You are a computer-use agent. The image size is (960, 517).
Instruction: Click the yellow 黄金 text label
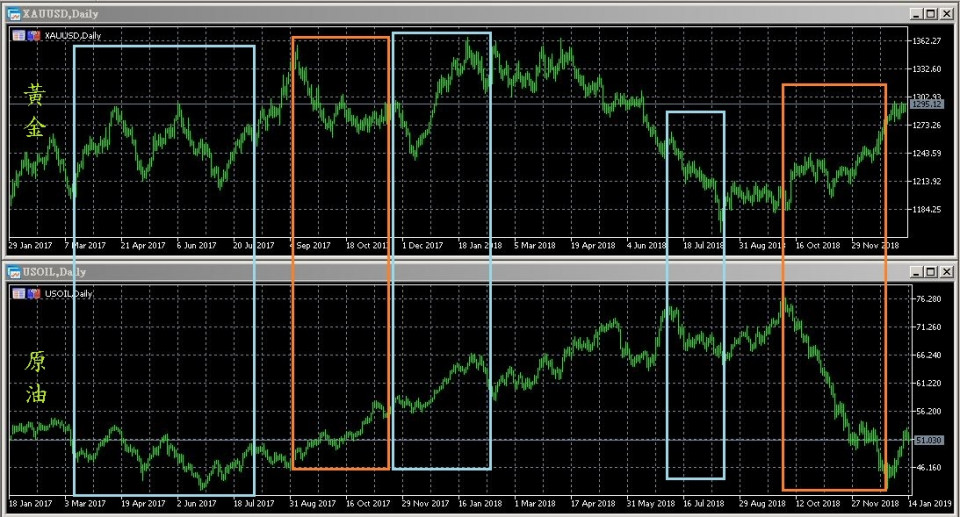35,112
